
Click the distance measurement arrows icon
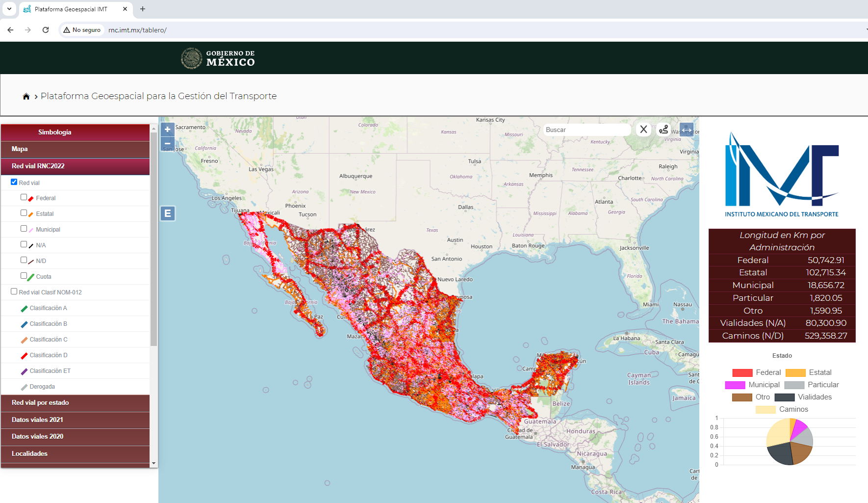coord(686,129)
